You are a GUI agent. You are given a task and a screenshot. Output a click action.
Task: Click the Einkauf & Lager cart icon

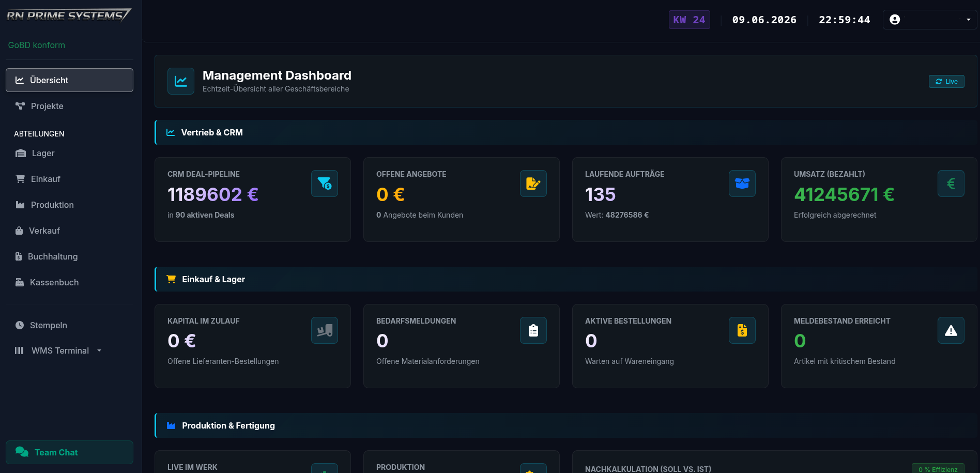pos(171,279)
